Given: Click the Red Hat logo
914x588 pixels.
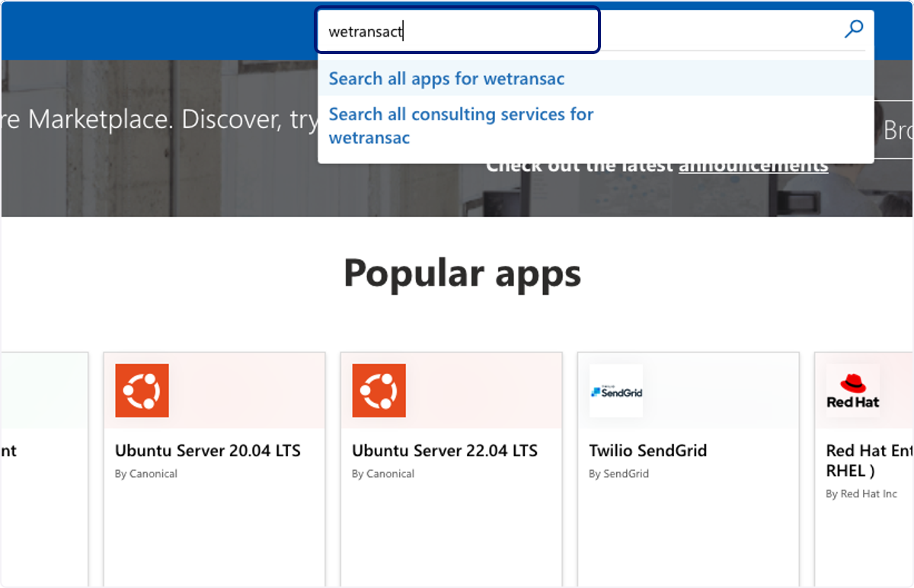Looking at the screenshot, I should [x=853, y=391].
